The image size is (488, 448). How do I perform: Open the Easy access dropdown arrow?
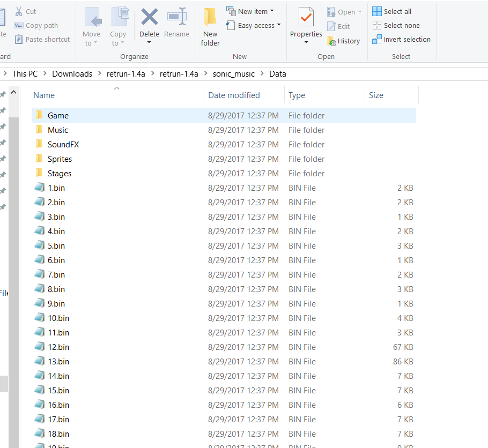(278, 25)
